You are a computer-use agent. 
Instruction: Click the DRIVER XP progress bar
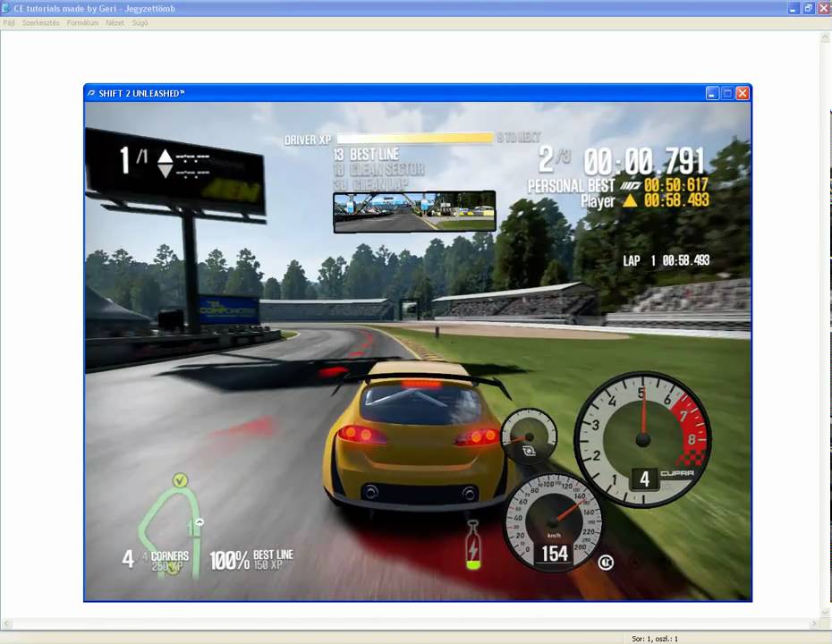tap(415, 139)
